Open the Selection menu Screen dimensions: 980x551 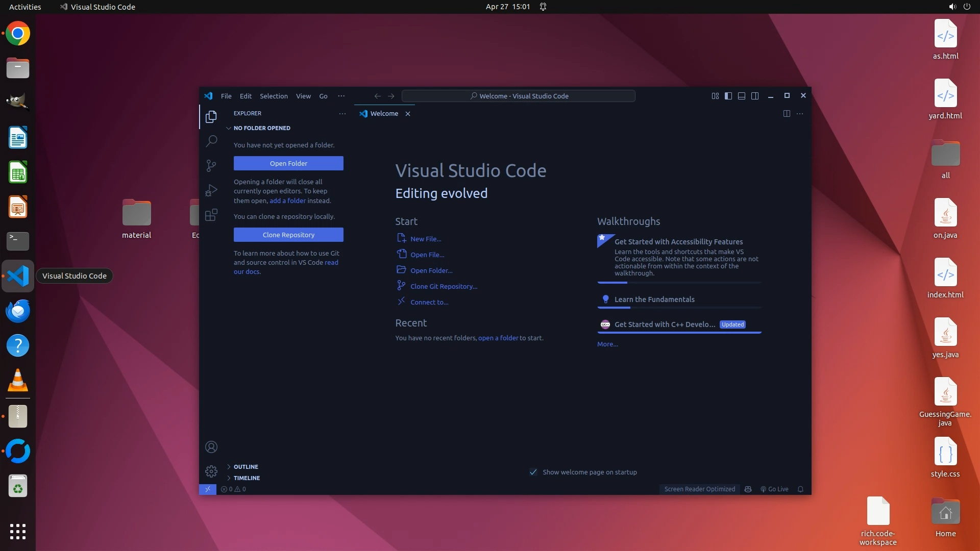tap(274, 96)
